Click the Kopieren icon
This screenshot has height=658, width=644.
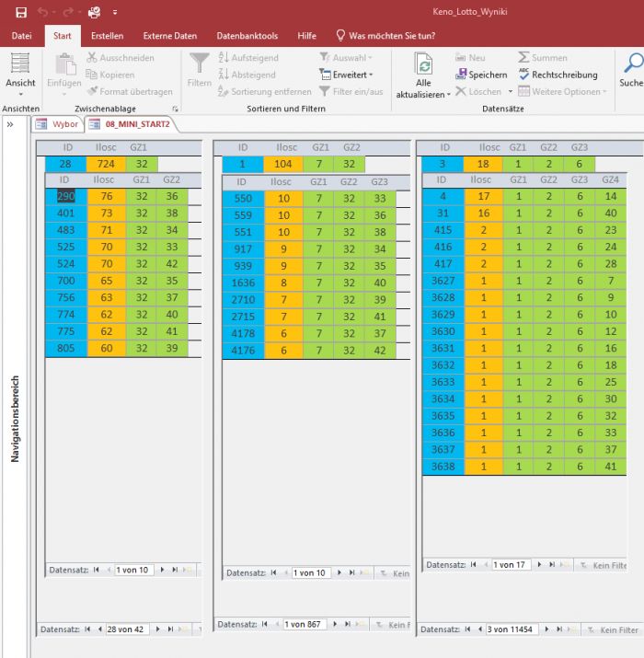(91, 75)
